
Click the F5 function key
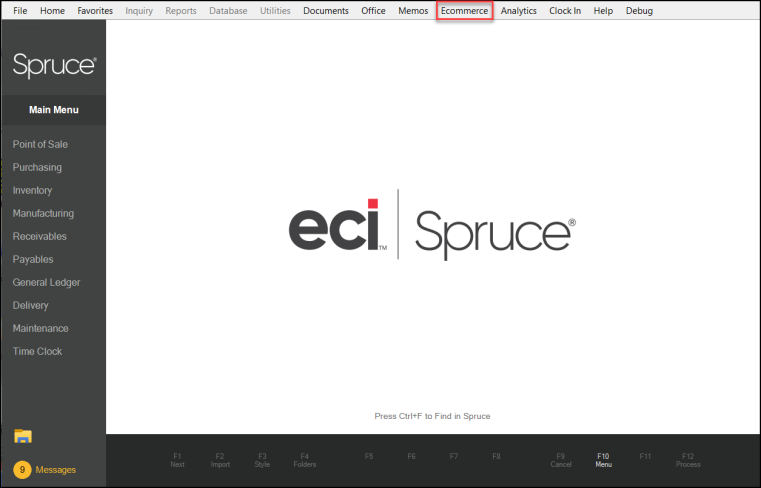tap(369, 456)
